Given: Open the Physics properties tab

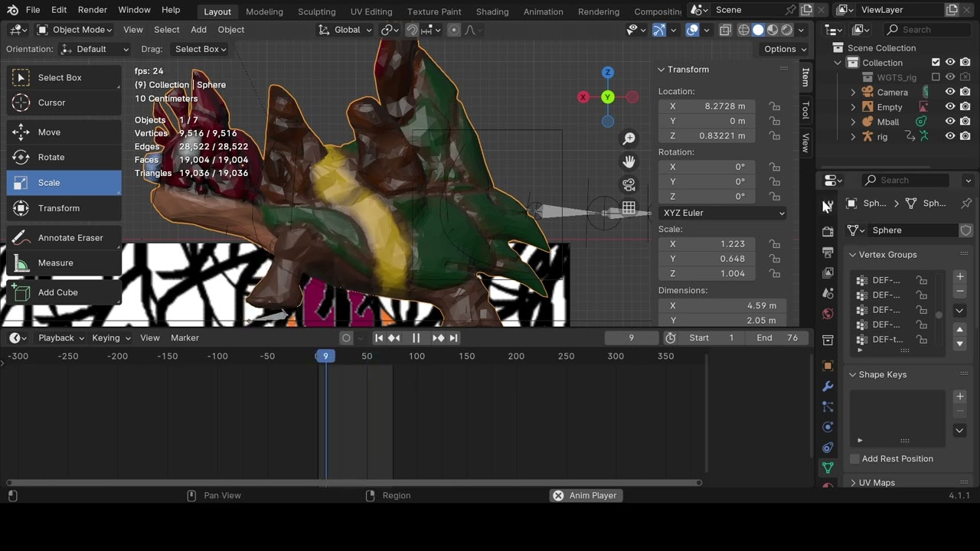Looking at the screenshot, I should [x=828, y=427].
